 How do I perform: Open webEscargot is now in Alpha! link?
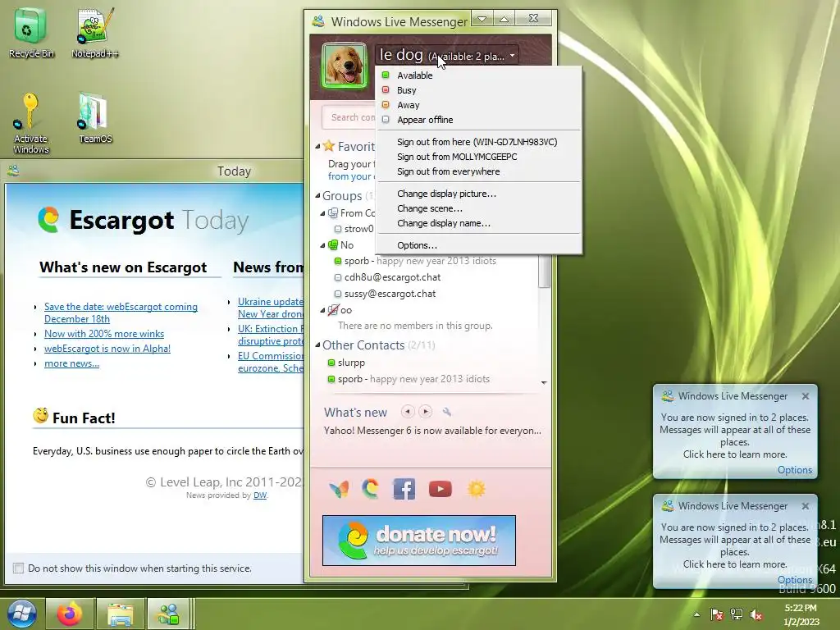point(107,349)
